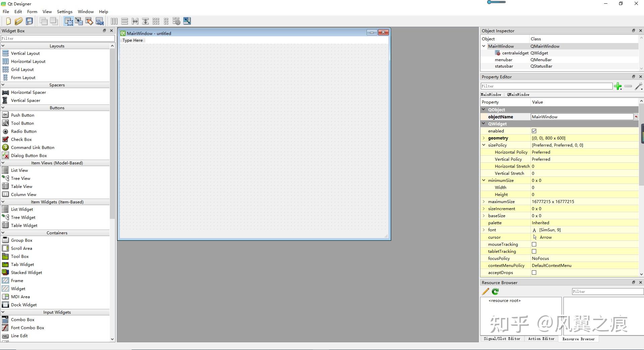The height and width of the screenshot is (350, 644).
Task: Open the File menu
Action: pyautogui.click(x=6, y=11)
